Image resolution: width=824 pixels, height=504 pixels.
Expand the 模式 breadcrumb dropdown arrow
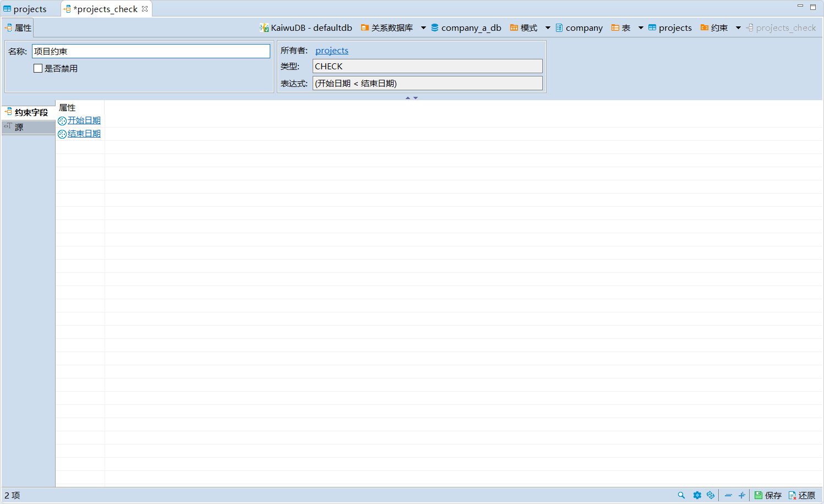pyautogui.click(x=548, y=28)
